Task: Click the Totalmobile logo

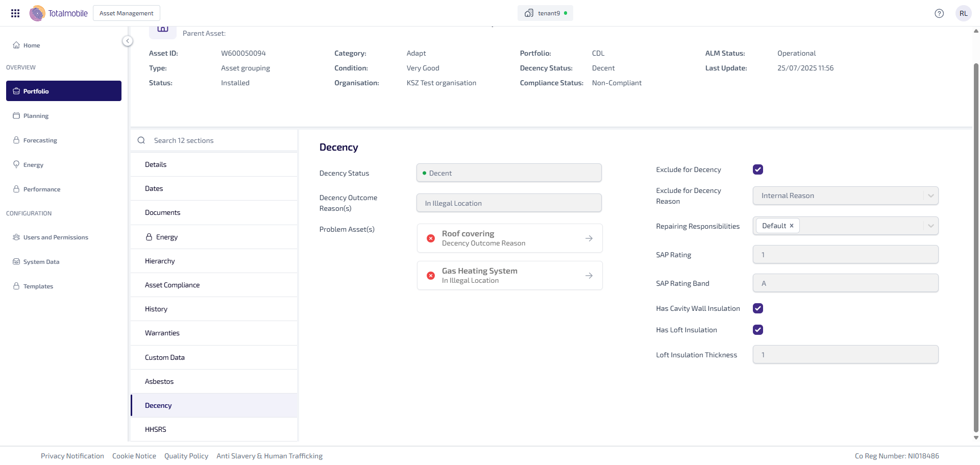Action: 59,13
